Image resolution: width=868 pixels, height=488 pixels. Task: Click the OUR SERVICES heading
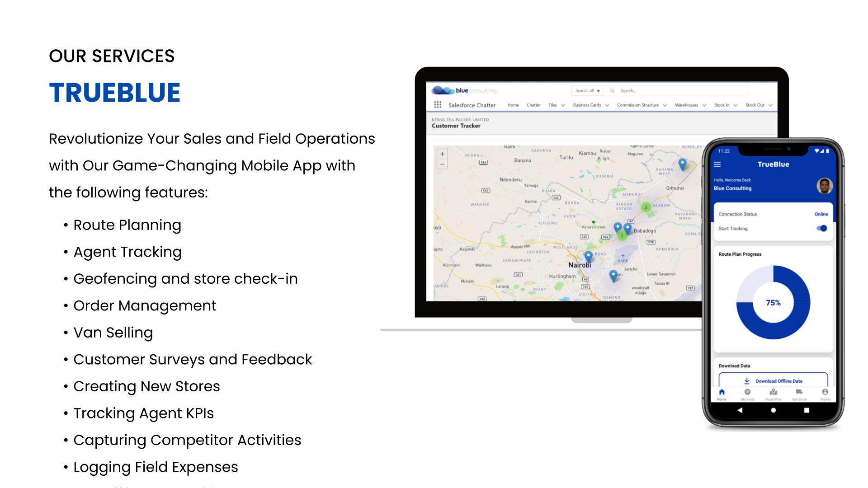[x=112, y=56]
